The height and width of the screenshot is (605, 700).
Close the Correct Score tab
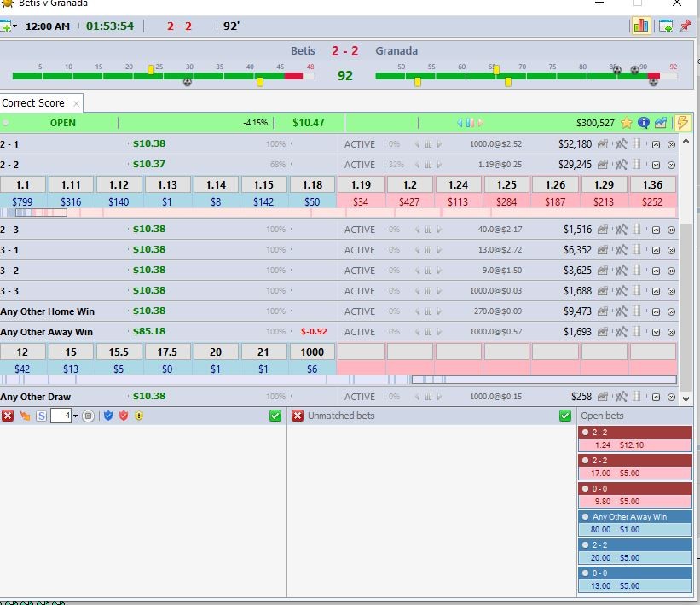pyautogui.click(x=76, y=103)
